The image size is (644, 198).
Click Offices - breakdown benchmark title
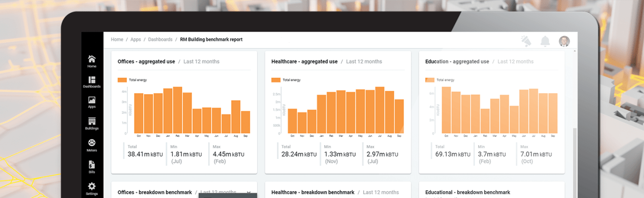(155, 192)
